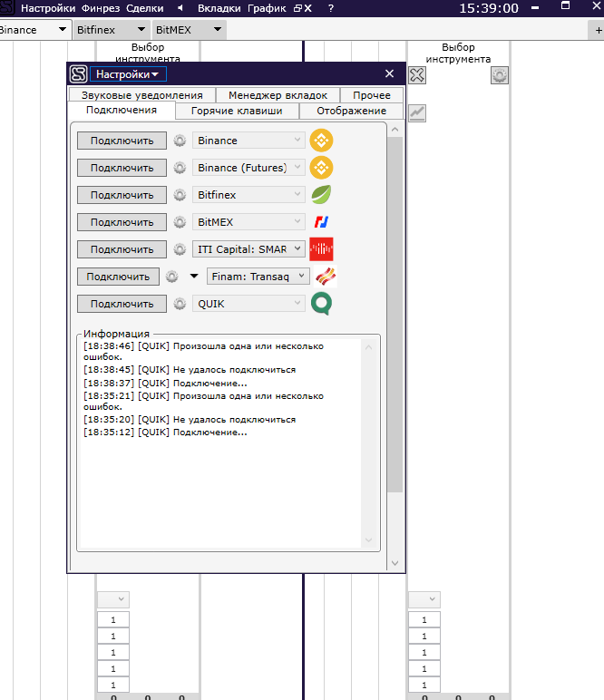Open the Bitfinex broker dropdown
The image size is (604, 700).
click(248, 195)
